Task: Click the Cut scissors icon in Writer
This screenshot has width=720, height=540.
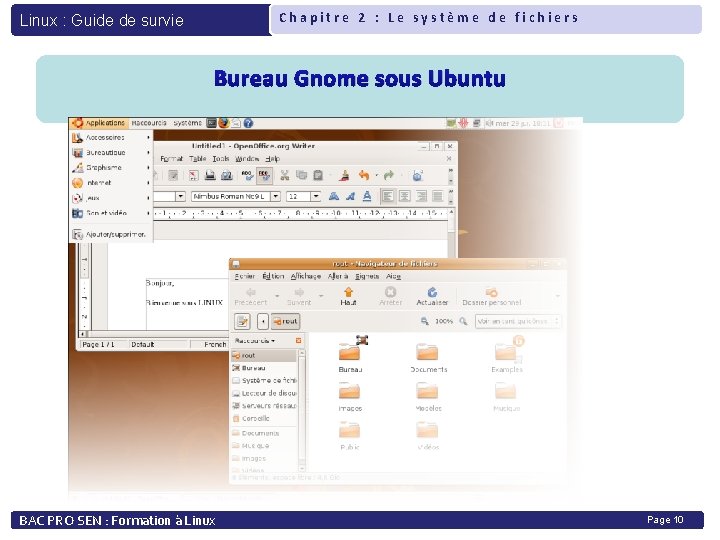Action: pyautogui.click(x=285, y=175)
